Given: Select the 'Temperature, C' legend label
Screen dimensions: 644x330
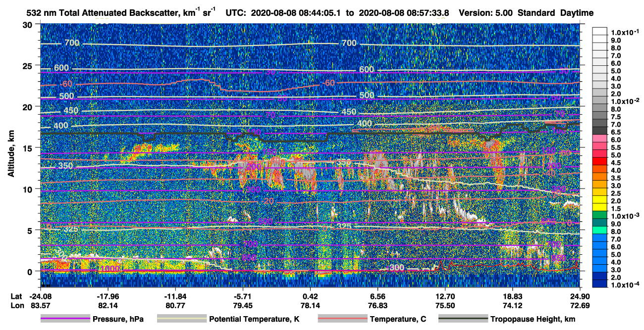Looking at the screenshot, I should pos(398,320).
